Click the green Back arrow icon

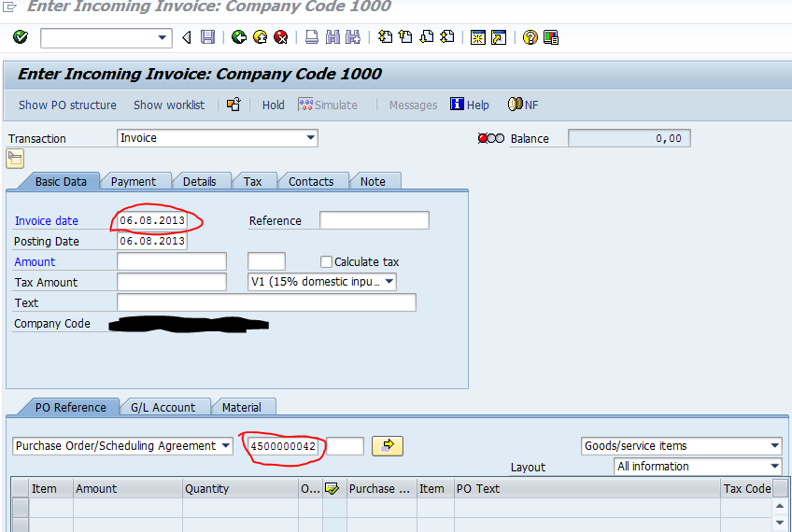coord(239,37)
